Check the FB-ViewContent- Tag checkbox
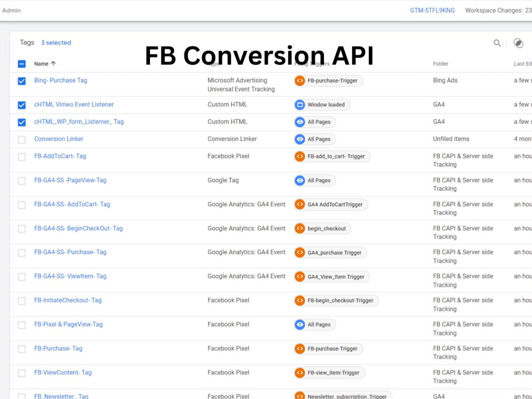This screenshot has height=399, width=532. click(22, 373)
